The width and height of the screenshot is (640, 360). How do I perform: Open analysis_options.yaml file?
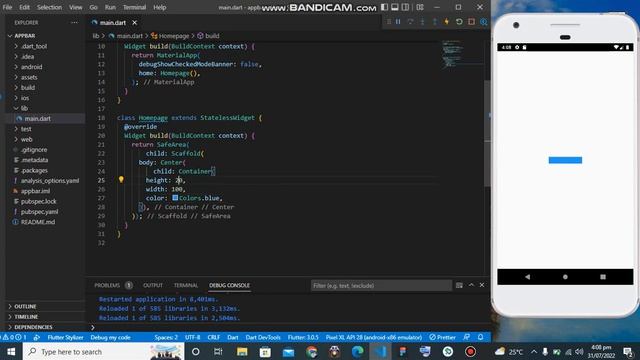[50, 181]
